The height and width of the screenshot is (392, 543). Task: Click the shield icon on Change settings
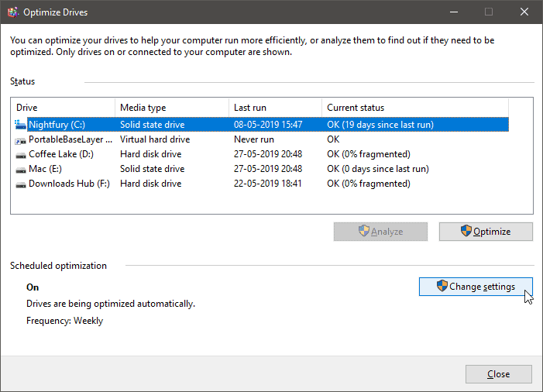tap(442, 286)
